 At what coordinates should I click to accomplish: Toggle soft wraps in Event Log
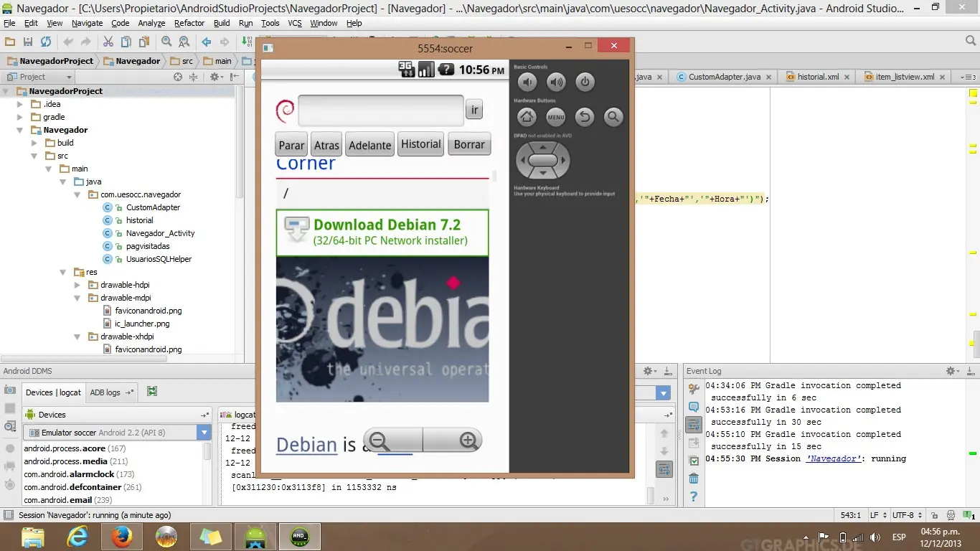694,425
